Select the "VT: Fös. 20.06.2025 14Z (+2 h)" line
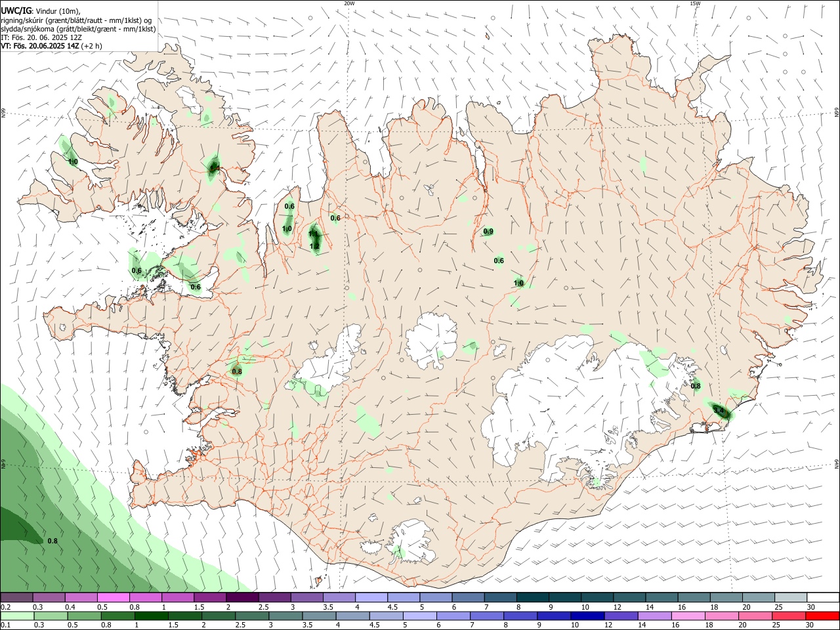The width and height of the screenshot is (840, 630). (51, 46)
